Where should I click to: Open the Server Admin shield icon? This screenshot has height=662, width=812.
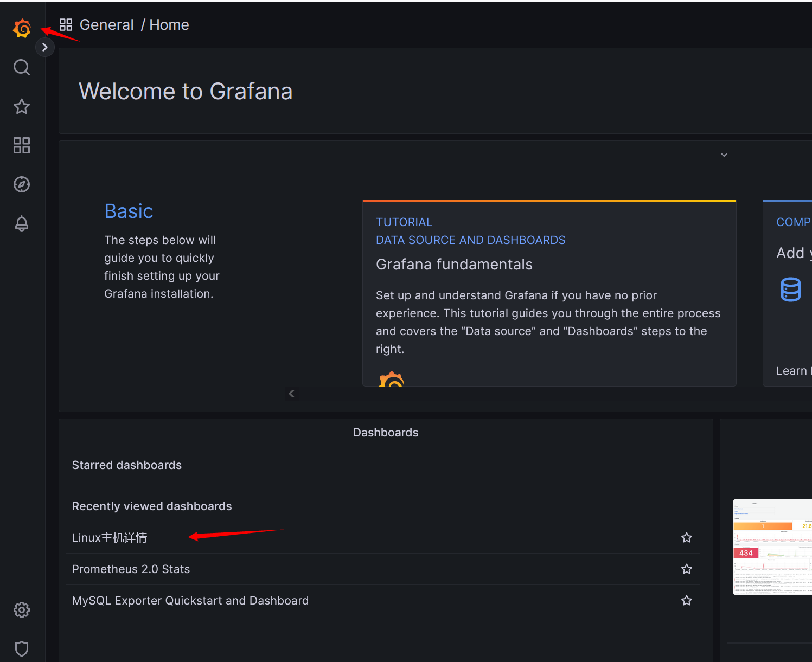(x=22, y=648)
